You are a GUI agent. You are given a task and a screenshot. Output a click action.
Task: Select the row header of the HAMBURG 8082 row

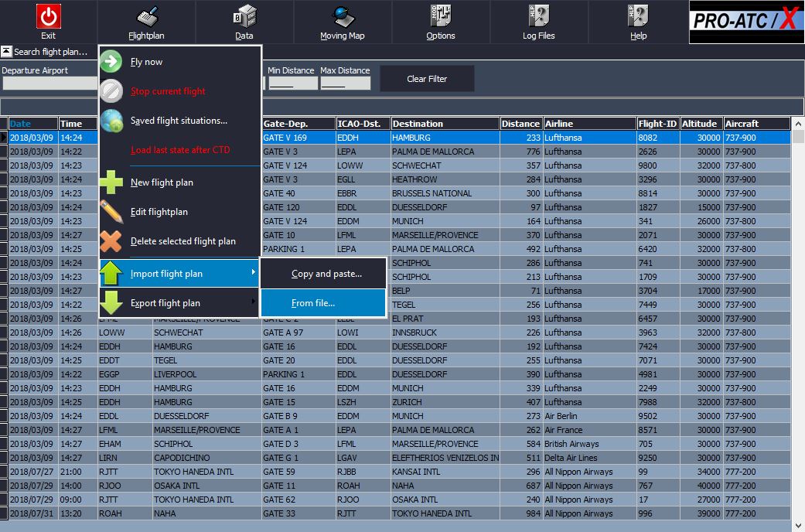click(4, 138)
